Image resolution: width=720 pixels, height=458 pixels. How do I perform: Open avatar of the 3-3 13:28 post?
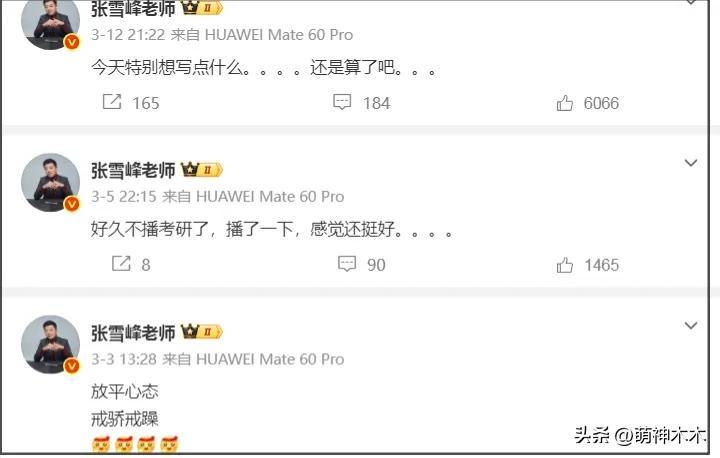[x=51, y=345]
